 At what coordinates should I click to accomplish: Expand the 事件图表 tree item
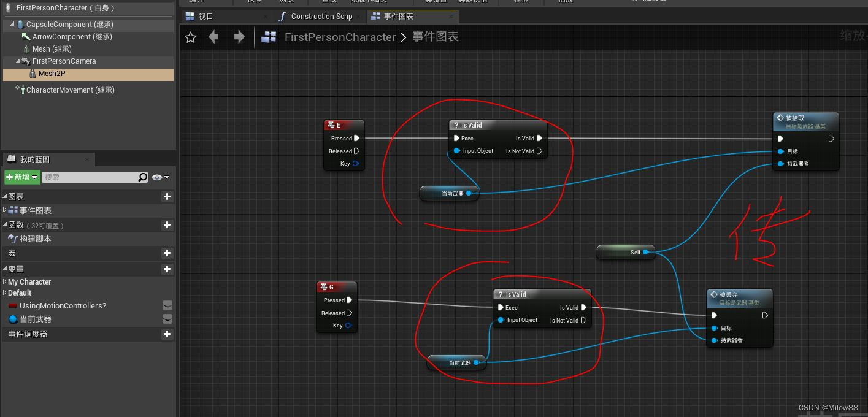point(5,210)
